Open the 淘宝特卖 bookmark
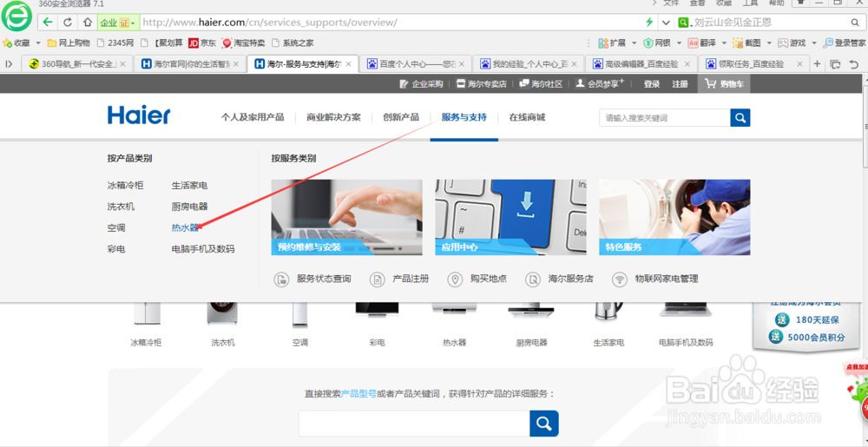 pos(244,43)
